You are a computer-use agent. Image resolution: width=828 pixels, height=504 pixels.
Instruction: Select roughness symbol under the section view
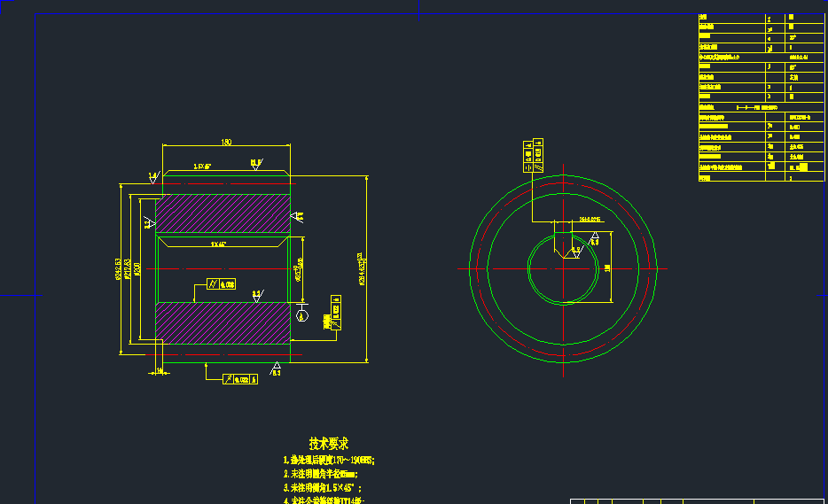(x=275, y=368)
